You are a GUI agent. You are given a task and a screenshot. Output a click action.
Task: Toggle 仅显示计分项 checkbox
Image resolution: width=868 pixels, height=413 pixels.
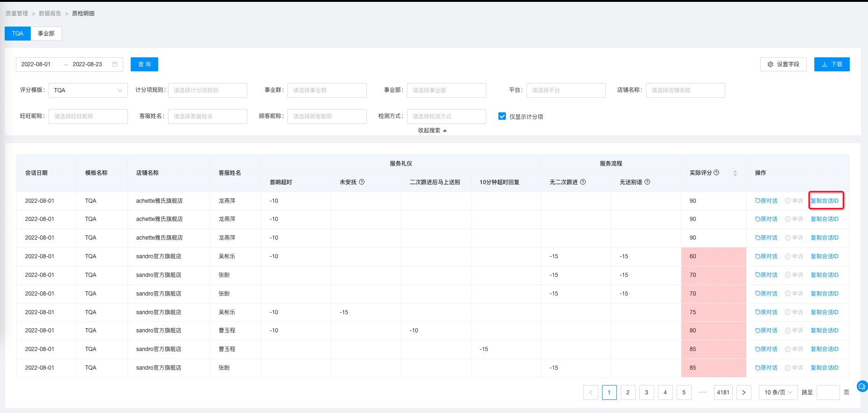(502, 116)
